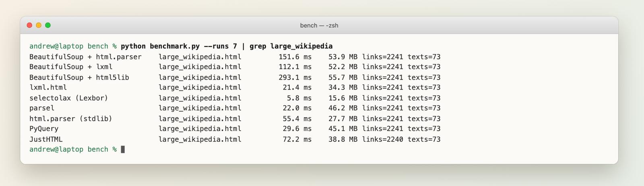
Task: Click the '27.7 MB' memory value
Action: pos(343,119)
